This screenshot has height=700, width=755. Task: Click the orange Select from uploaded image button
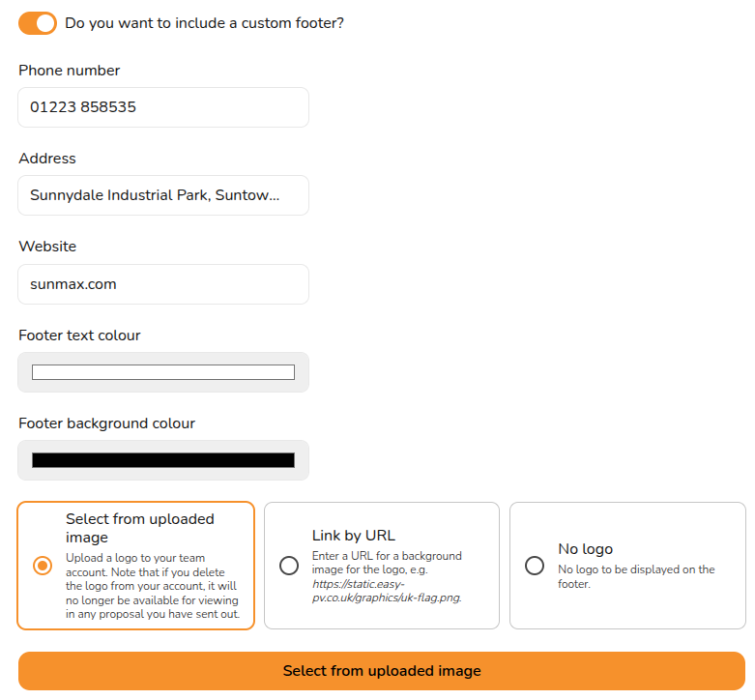tap(382, 671)
